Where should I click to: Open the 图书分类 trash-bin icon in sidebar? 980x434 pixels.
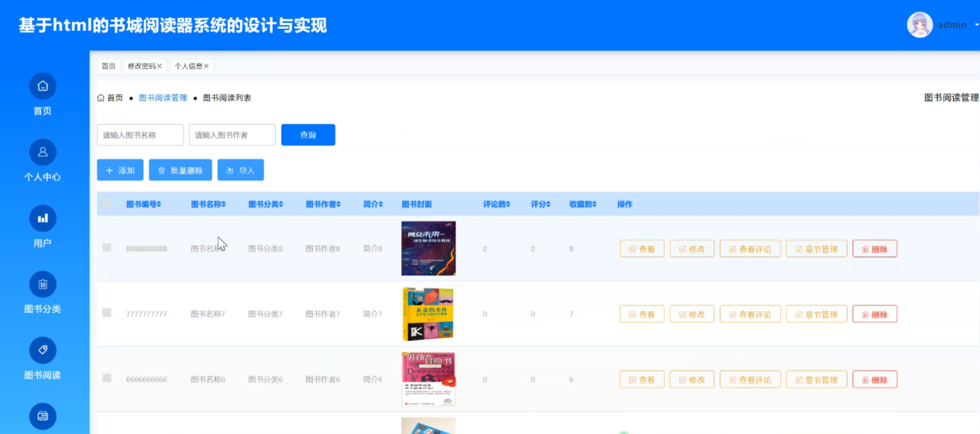coord(43,284)
